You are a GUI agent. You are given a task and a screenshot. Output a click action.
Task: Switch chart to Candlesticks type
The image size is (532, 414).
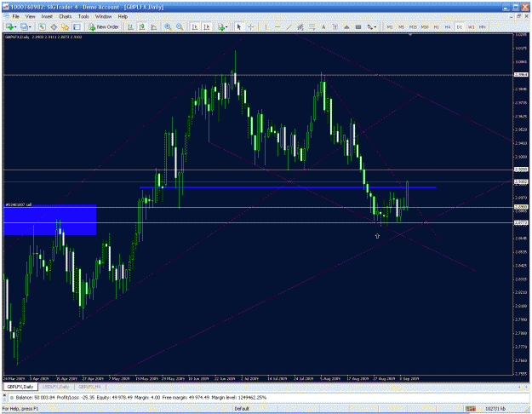(142, 26)
